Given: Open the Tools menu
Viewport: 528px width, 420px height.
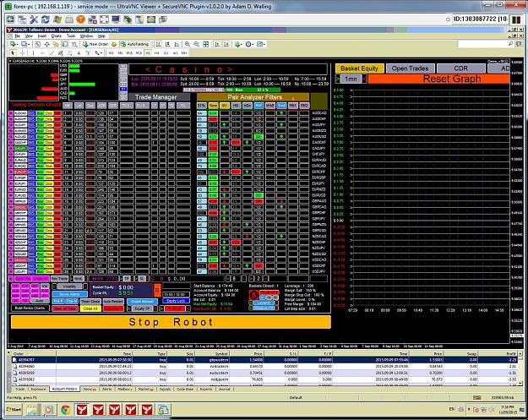Looking at the screenshot, I should tap(71, 35).
